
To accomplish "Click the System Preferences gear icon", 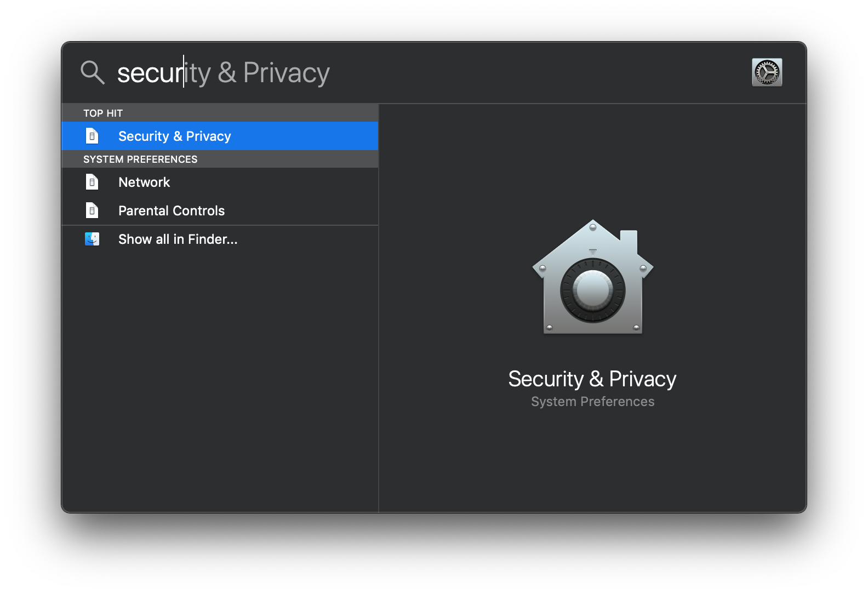I will pos(767,72).
